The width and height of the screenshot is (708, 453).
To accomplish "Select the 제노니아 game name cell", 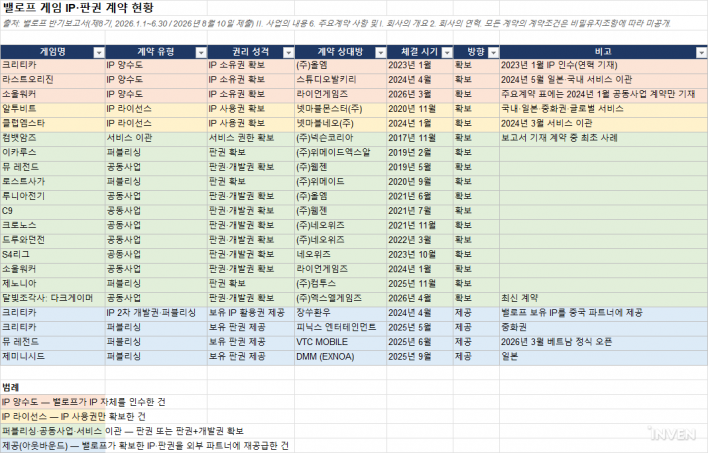I will [x=53, y=284].
